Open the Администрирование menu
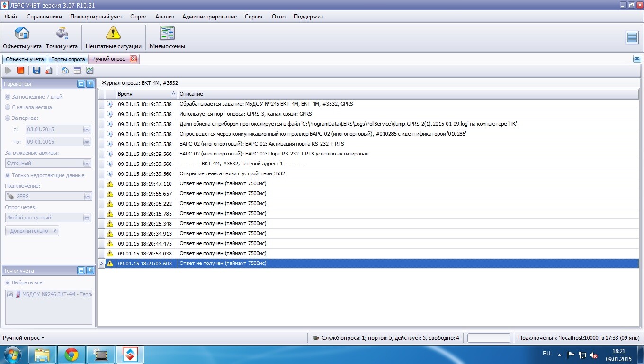644x364 pixels. [209, 17]
